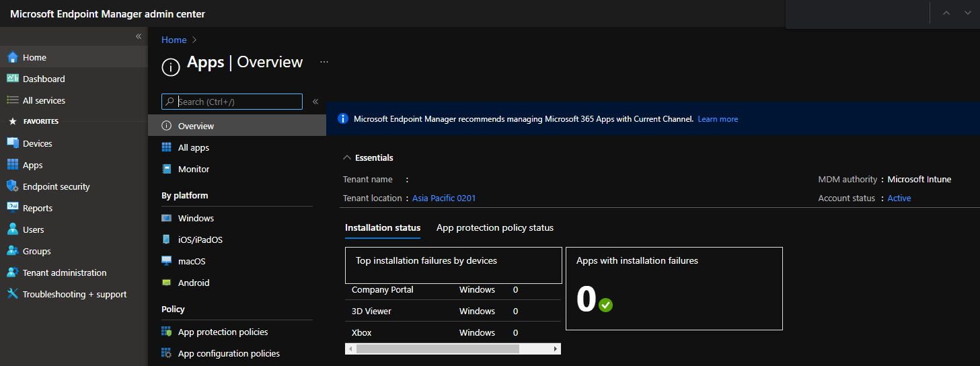Collapse the Essentials section

coord(347,157)
